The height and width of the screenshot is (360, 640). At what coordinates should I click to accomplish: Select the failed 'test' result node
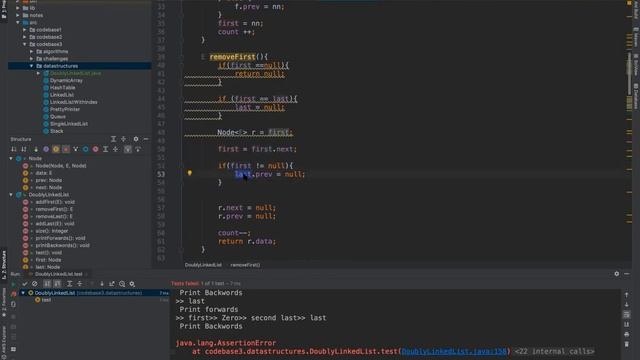[46, 300]
